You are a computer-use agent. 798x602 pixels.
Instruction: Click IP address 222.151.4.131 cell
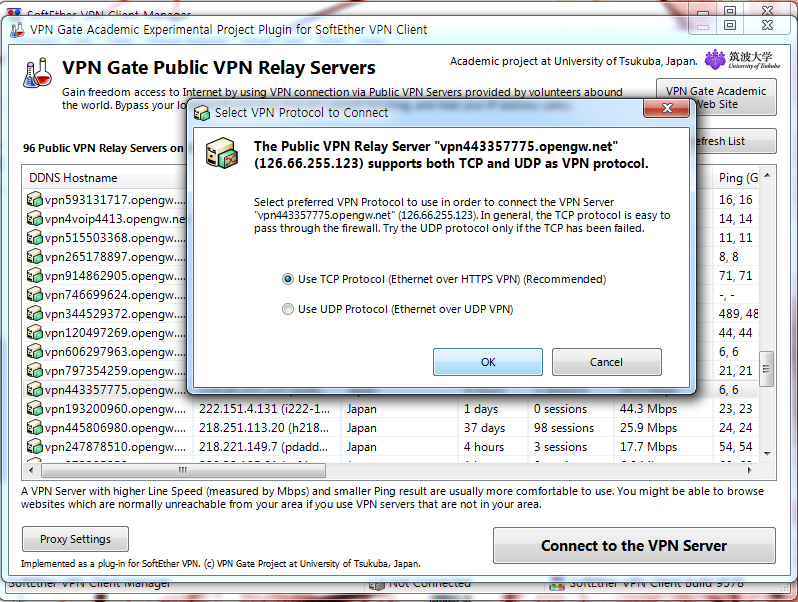coord(264,409)
